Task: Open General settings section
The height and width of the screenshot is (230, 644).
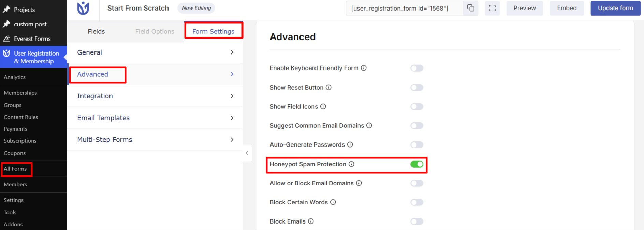Action: click(x=155, y=52)
